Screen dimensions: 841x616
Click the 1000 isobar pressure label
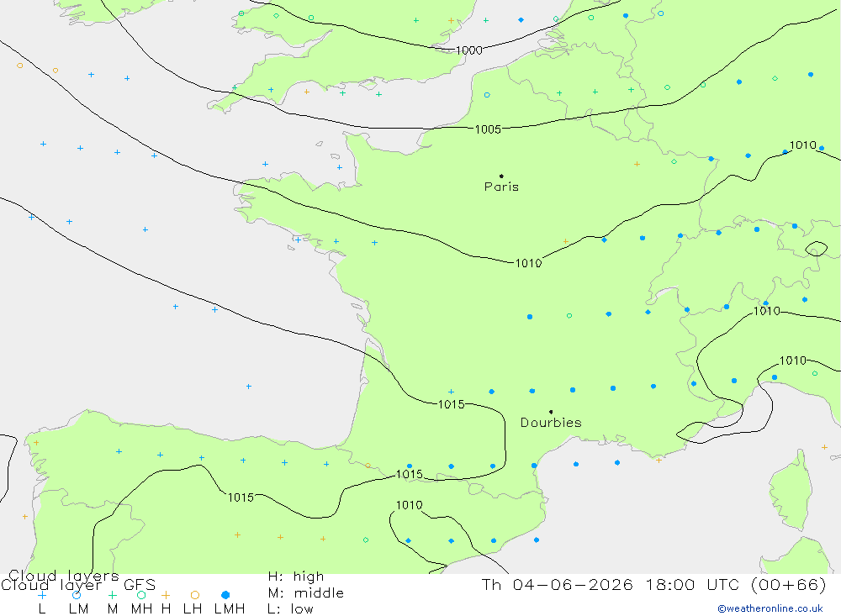coord(468,50)
